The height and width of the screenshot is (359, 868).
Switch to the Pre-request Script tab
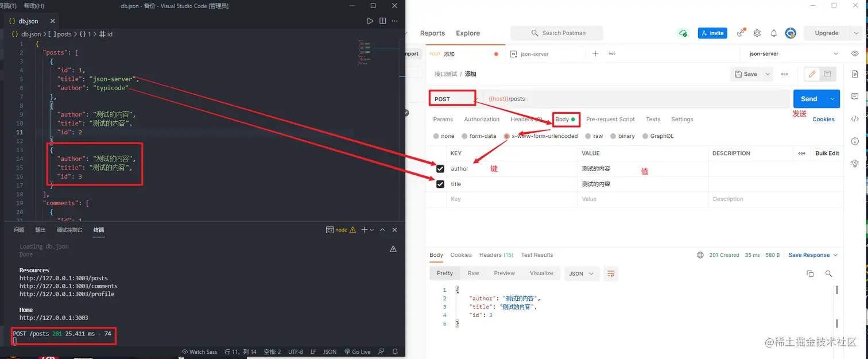610,119
